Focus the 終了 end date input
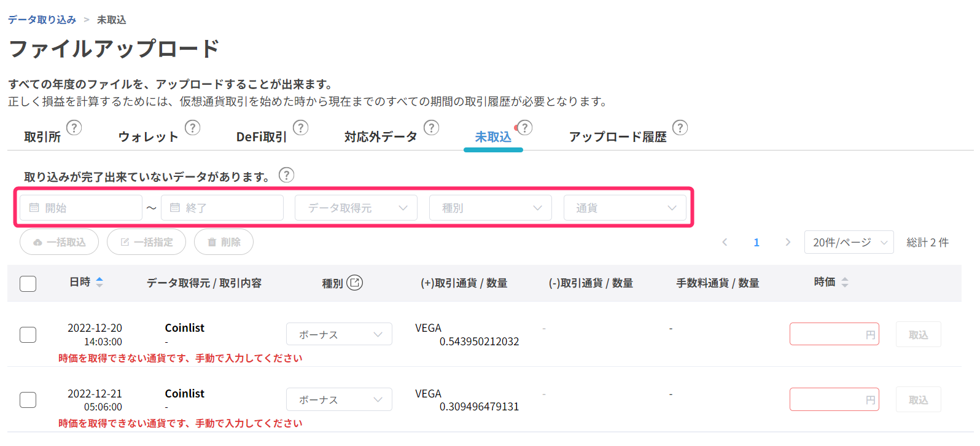 [222, 208]
